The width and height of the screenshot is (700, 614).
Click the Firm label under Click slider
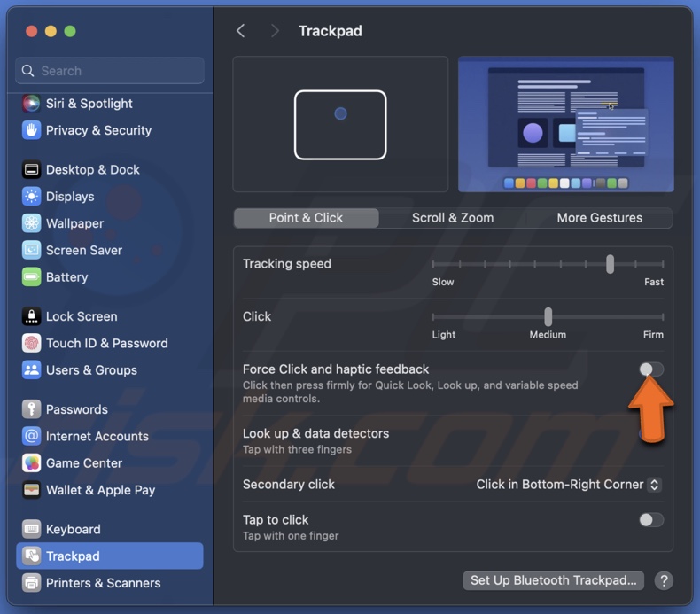click(653, 334)
